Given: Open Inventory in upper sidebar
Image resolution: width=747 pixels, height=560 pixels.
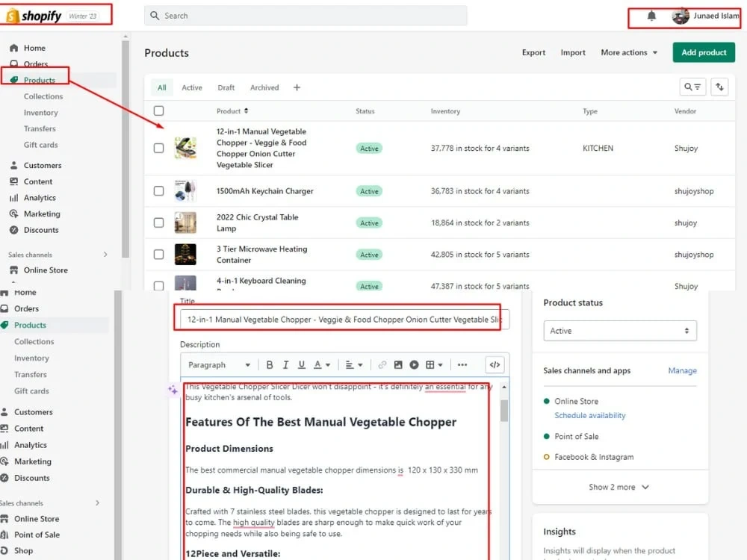Looking at the screenshot, I should (41, 113).
